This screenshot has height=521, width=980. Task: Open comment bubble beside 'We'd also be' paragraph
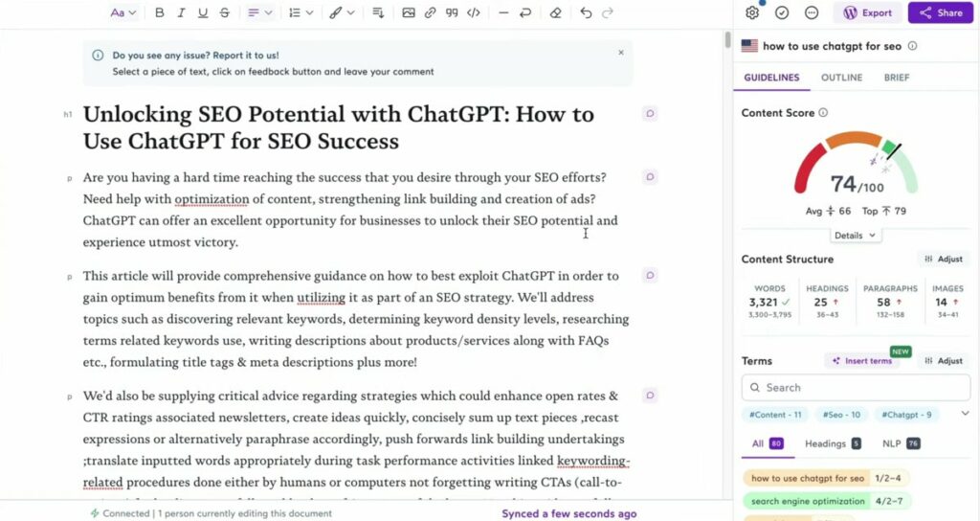pos(650,396)
